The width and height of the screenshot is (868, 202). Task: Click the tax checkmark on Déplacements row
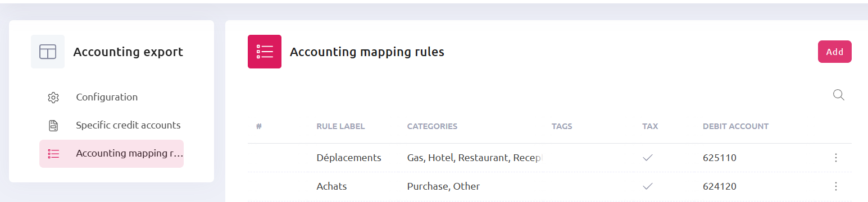pos(648,158)
